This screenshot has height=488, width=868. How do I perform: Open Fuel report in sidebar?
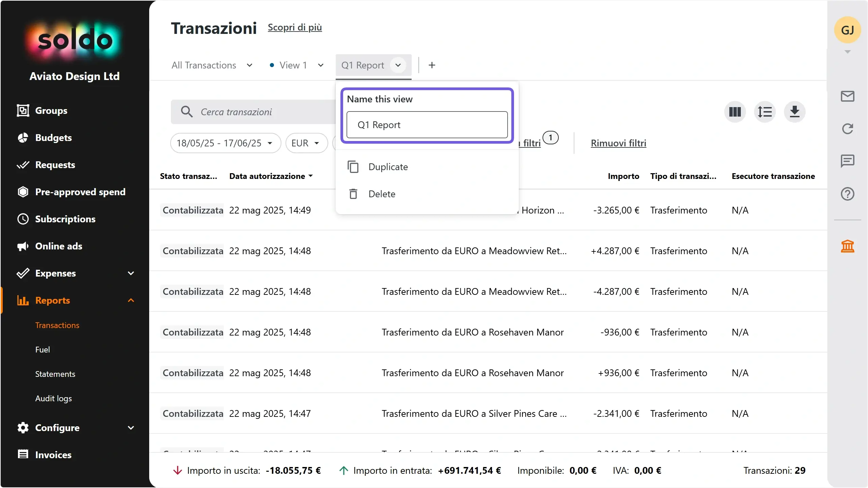coord(42,349)
